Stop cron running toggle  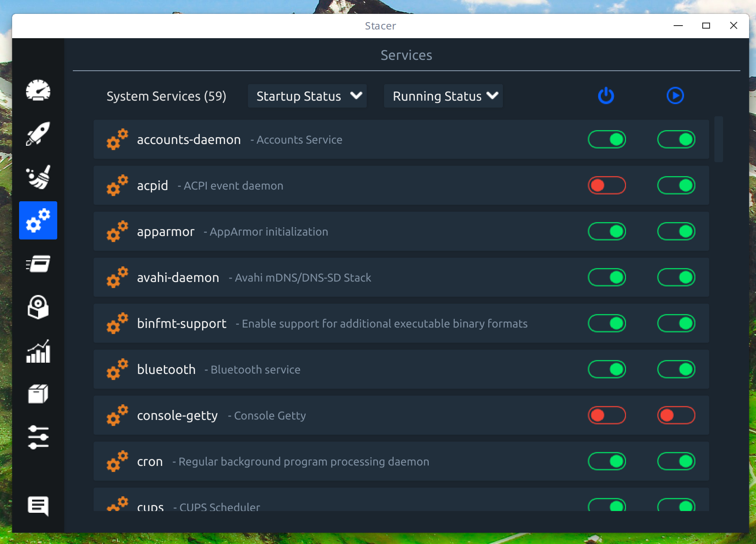[x=676, y=461]
